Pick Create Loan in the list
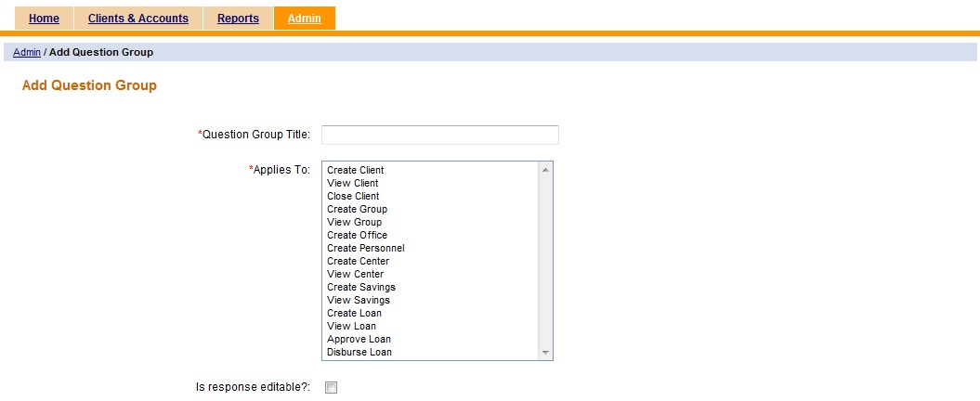980x401 pixels. coord(354,313)
